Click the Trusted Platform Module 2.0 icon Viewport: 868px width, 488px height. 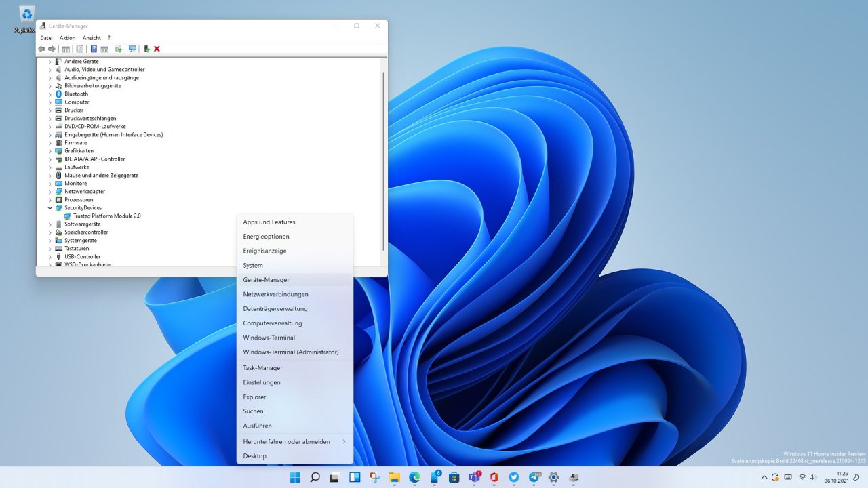[68, 216]
